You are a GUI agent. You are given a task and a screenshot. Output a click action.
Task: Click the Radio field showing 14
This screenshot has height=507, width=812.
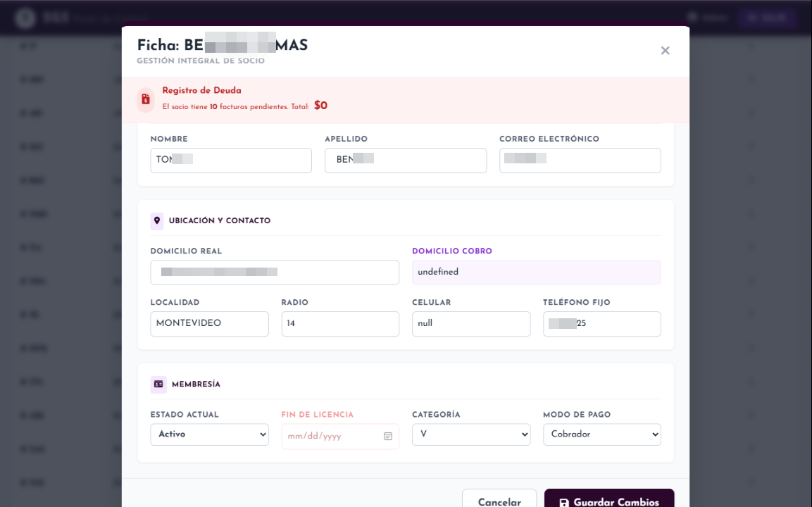pos(340,324)
